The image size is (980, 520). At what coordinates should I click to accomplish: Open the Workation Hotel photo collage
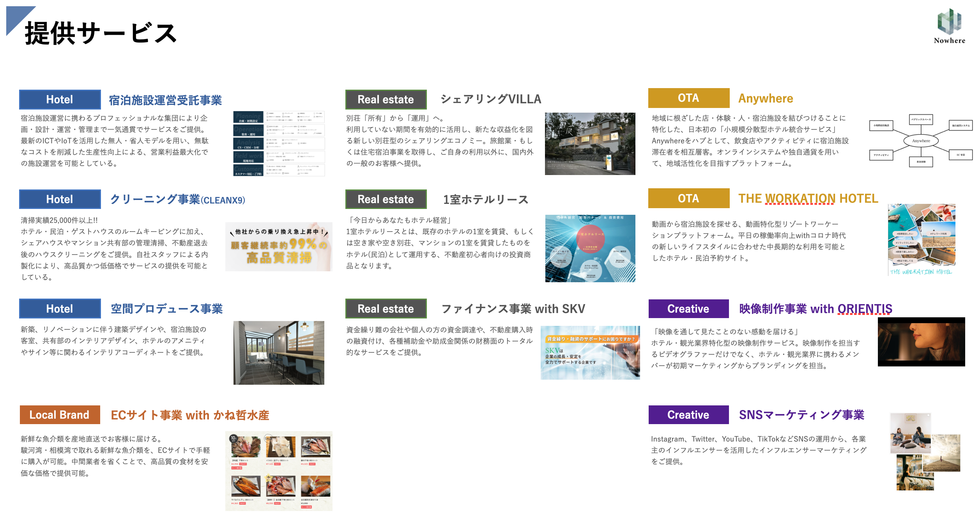click(922, 239)
